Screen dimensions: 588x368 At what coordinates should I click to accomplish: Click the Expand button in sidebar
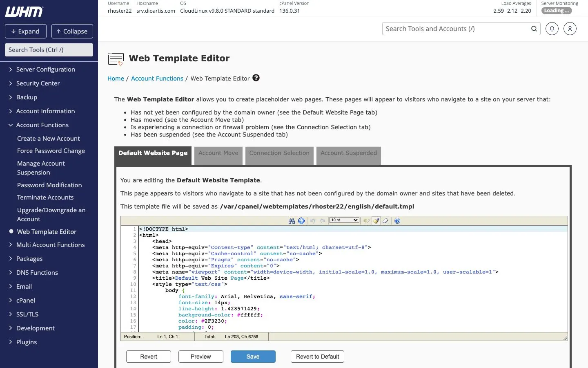tap(26, 31)
